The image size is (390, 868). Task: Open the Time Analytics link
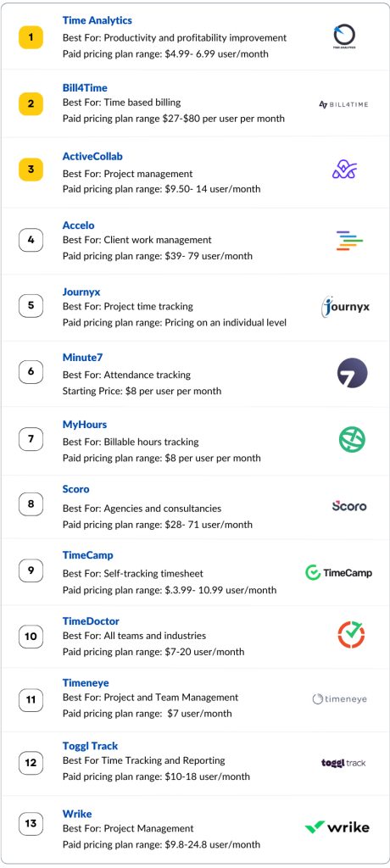[97, 20]
